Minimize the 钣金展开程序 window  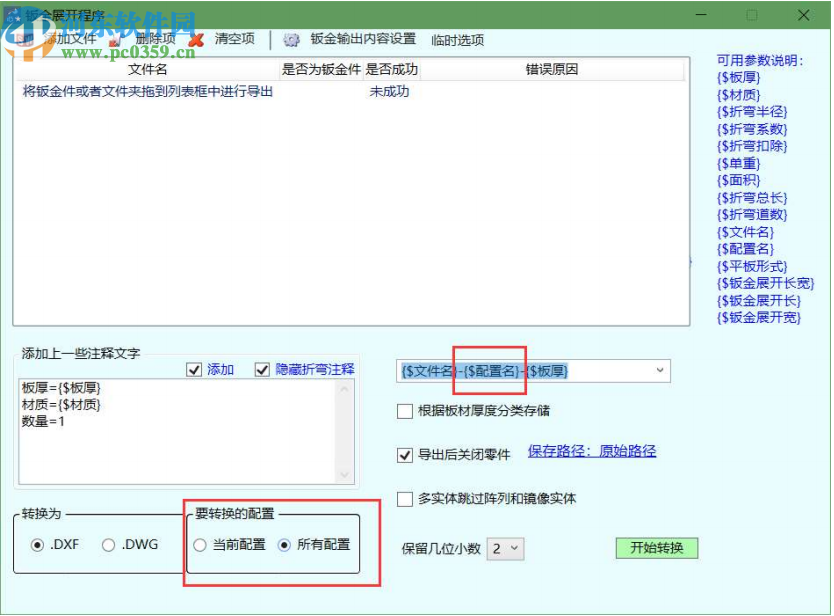point(701,15)
